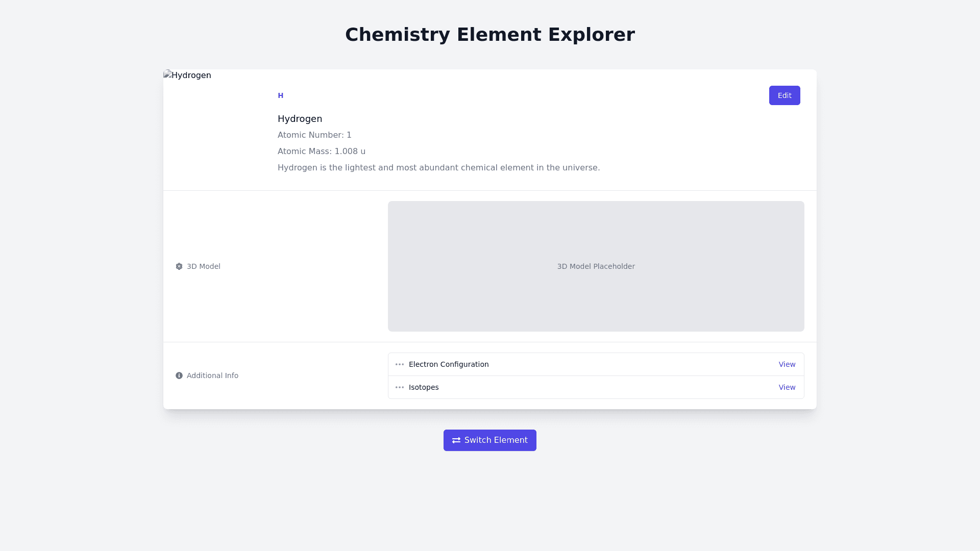Click the Chemistry Element Explorer page title
980x551 pixels.
pos(490,35)
